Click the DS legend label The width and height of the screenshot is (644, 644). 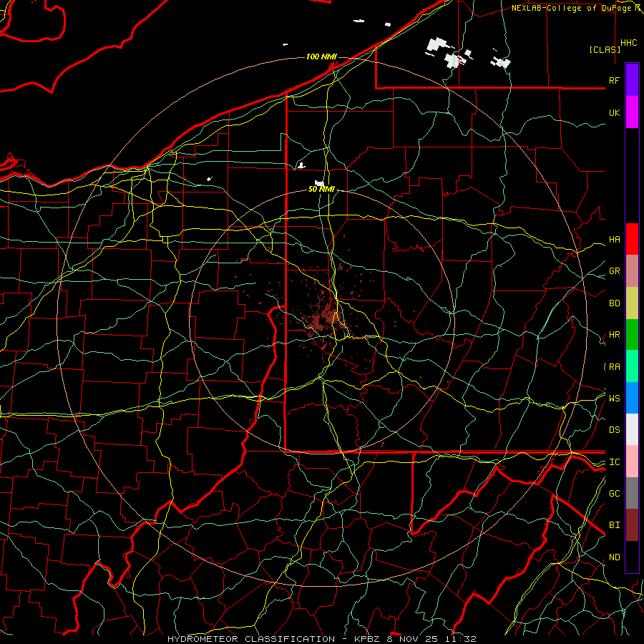click(x=615, y=430)
